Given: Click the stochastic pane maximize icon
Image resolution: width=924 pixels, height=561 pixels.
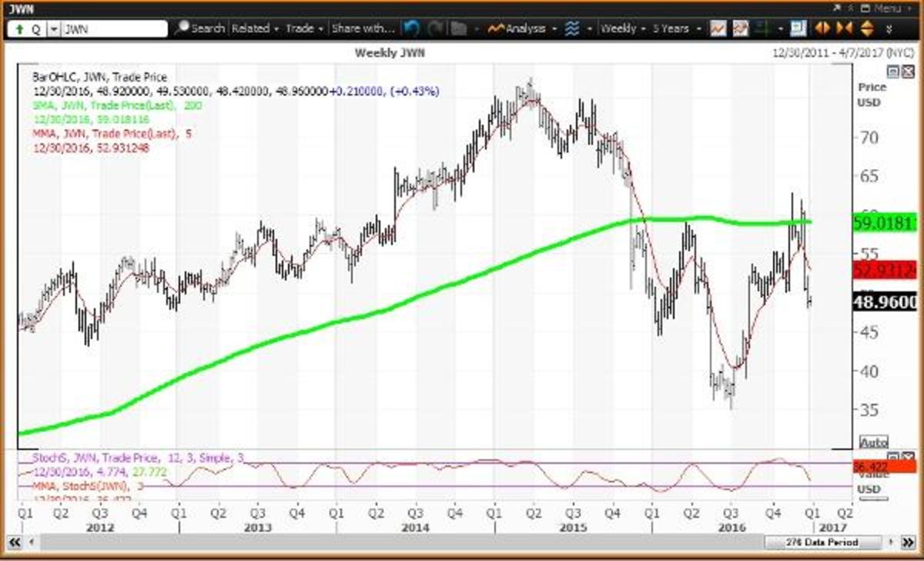Looking at the screenshot, I should point(892,457).
